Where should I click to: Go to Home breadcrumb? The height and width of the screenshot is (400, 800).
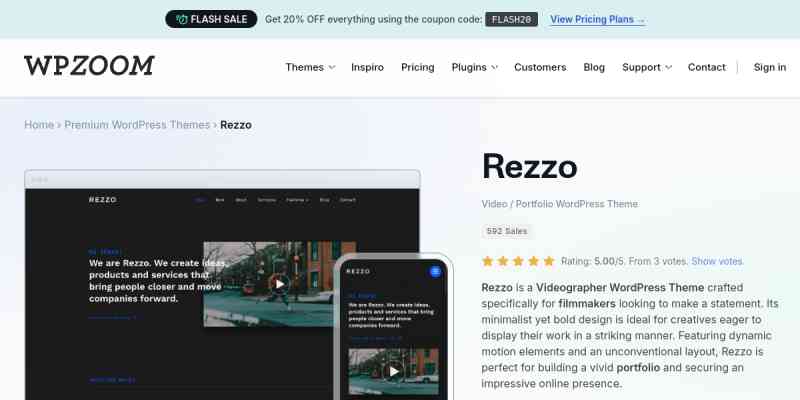[x=39, y=125]
